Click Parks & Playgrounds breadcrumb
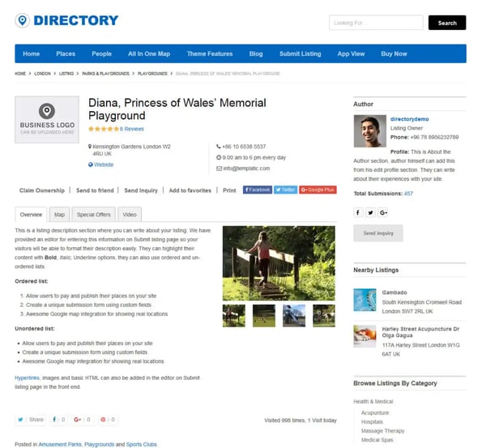Screen dimensions: 486x448 coord(105,74)
